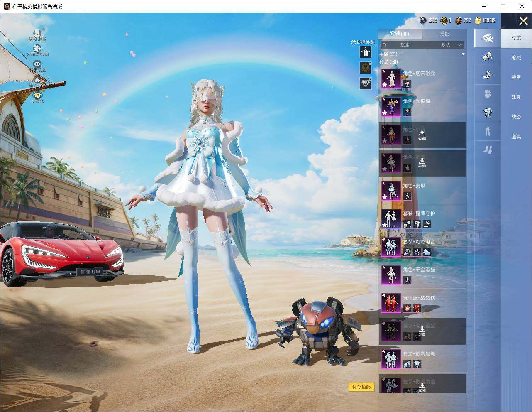Open the 搭配 tab
This screenshot has width=532, height=412.
tap(444, 34)
